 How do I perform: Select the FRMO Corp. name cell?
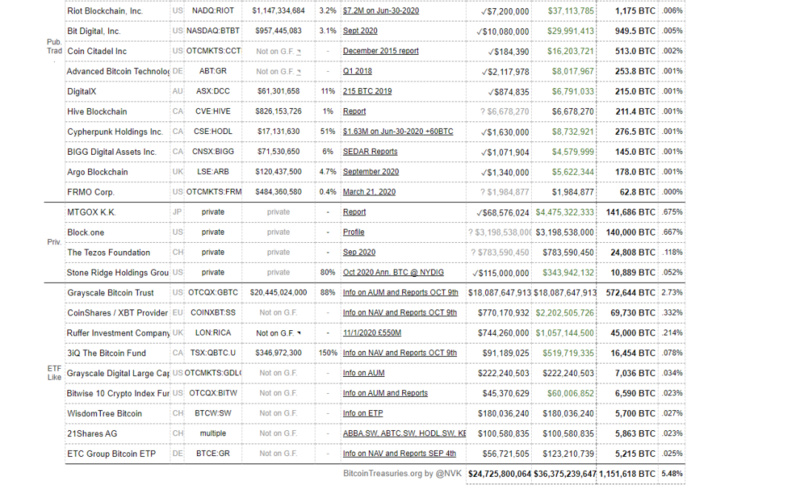pyautogui.click(x=118, y=192)
